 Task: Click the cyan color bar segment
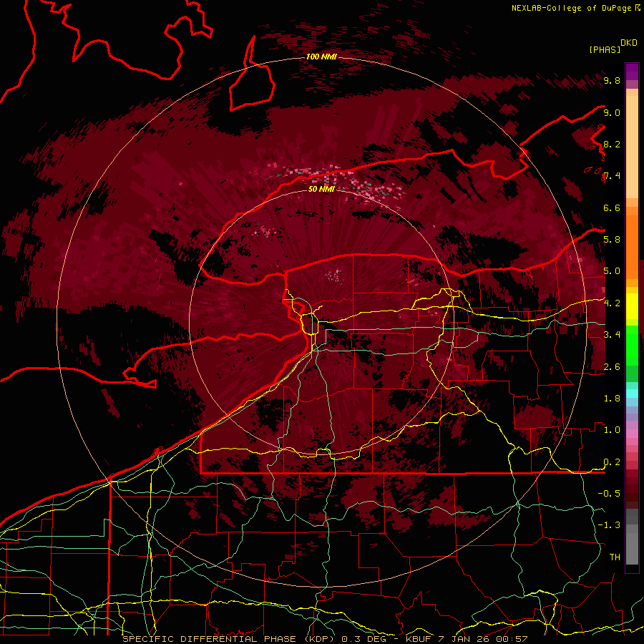(632, 394)
